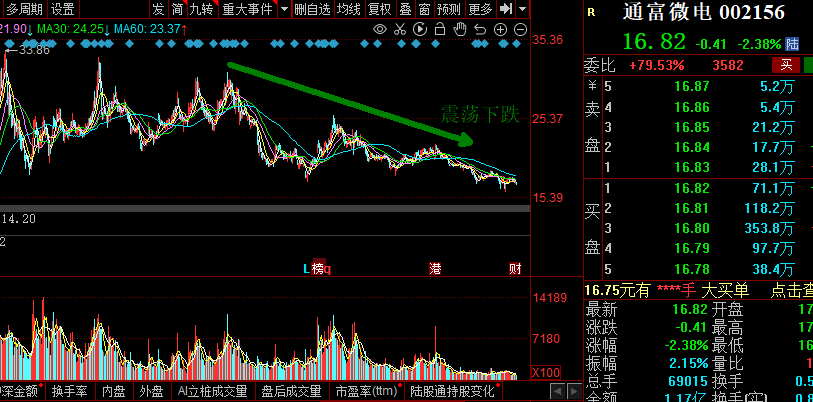Switch to the 金额 indicator tab
The image size is (813, 402).
coord(20,391)
